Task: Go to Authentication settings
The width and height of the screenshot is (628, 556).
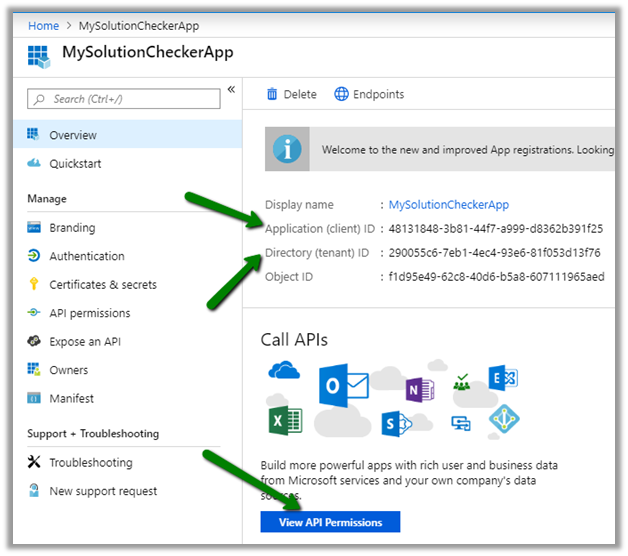Action: coord(87,256)
